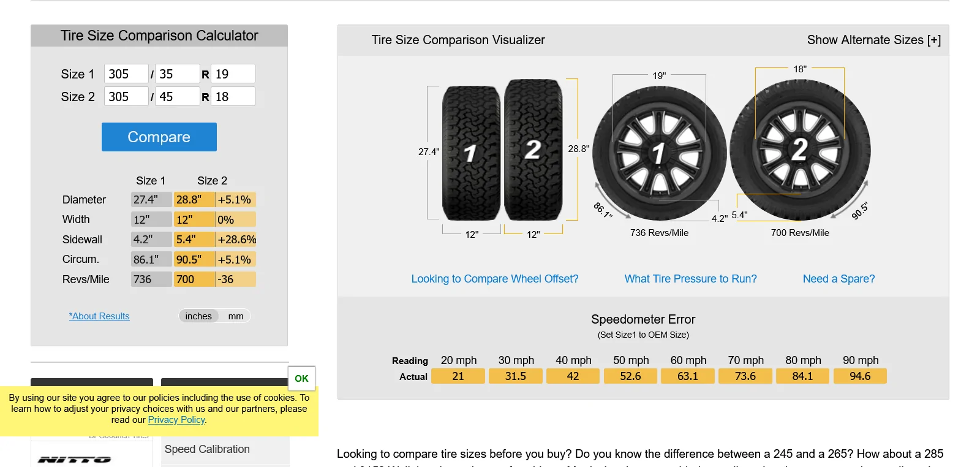980x467 pixels.
Task: Open the Need a Spare link
Action: tap(839, 279)
